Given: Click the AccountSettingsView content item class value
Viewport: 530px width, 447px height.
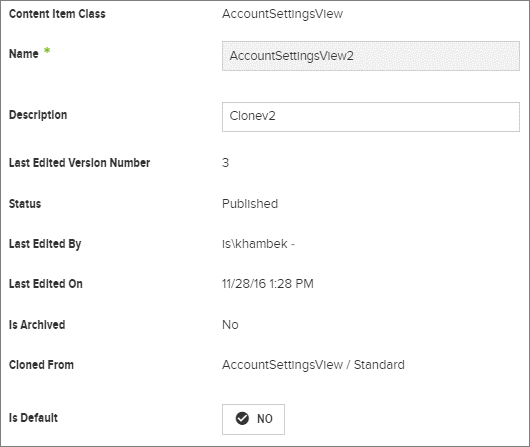Looking at the screenshot, I should 282,14.
